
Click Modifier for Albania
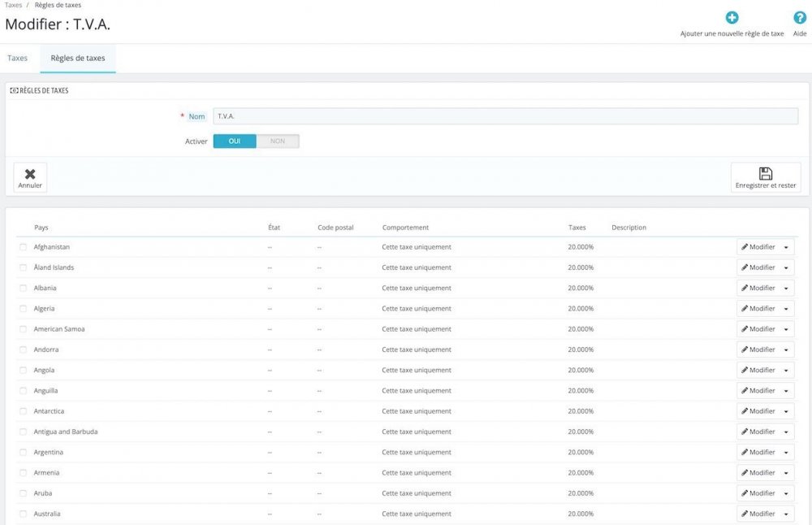[x=758, y=289]
